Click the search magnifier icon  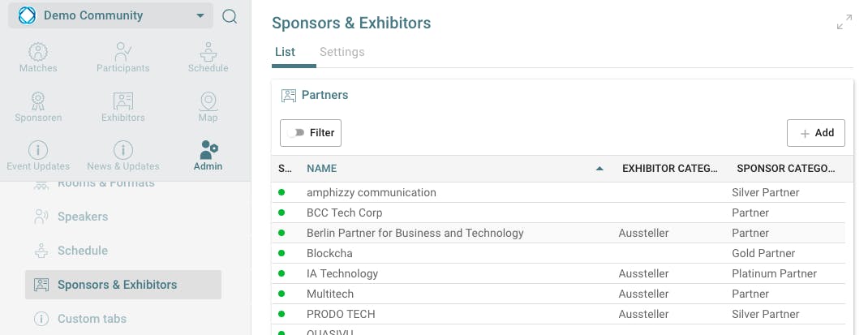click(x=230, y=16)
